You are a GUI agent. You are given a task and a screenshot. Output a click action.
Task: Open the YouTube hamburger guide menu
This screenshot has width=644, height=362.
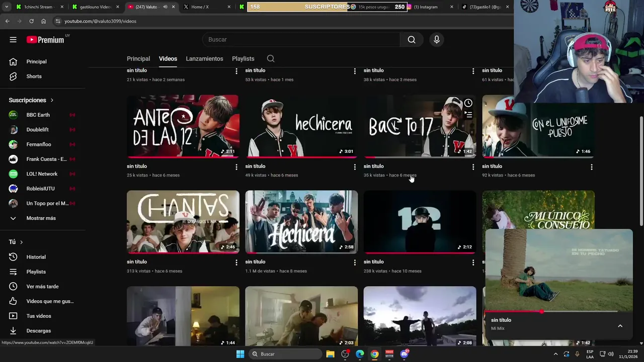pos(13,40)
